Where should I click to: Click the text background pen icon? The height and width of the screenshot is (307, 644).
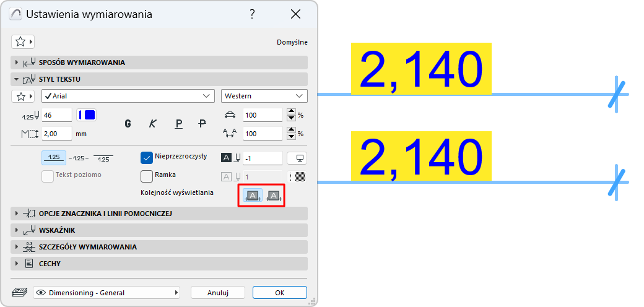pyautogui.click(x=230, y=158)
